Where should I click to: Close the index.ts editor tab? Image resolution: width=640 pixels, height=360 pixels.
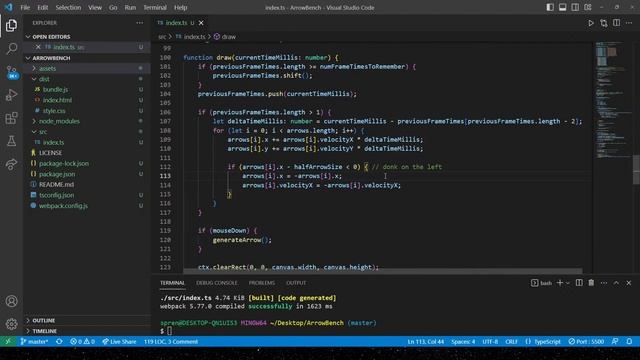201,23
